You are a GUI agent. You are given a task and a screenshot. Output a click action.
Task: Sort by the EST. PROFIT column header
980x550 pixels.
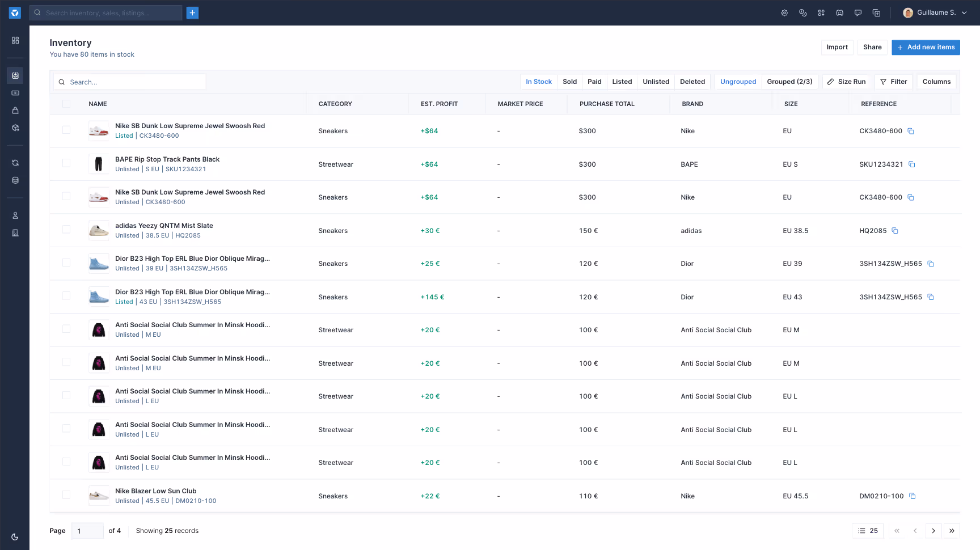click(x=439, y=104)
